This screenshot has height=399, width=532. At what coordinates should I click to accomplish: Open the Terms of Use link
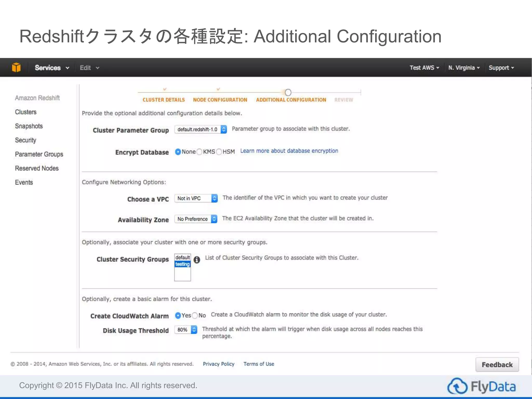[259, 364]
